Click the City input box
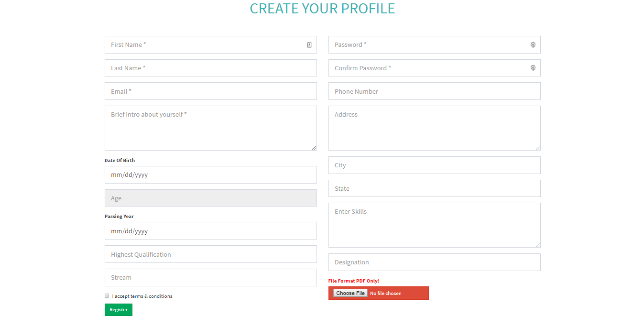This screenshot has width=644, height=316. [434, 165]
